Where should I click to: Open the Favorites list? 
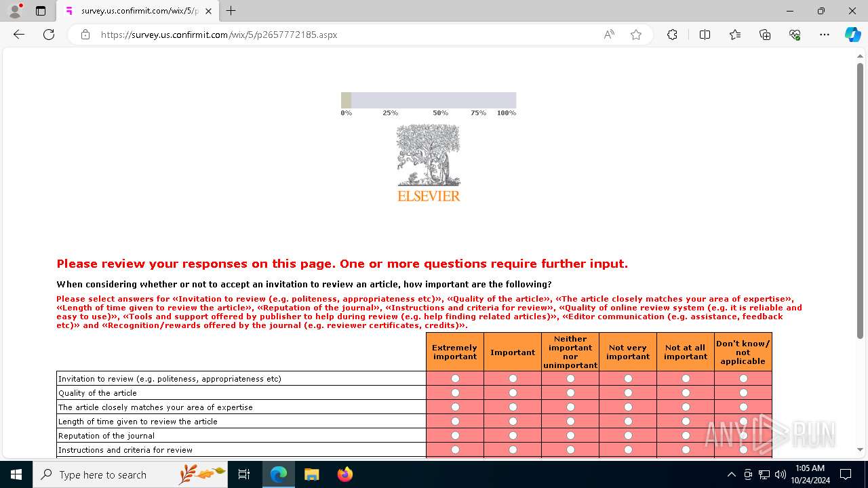click(x=735, y=35)
